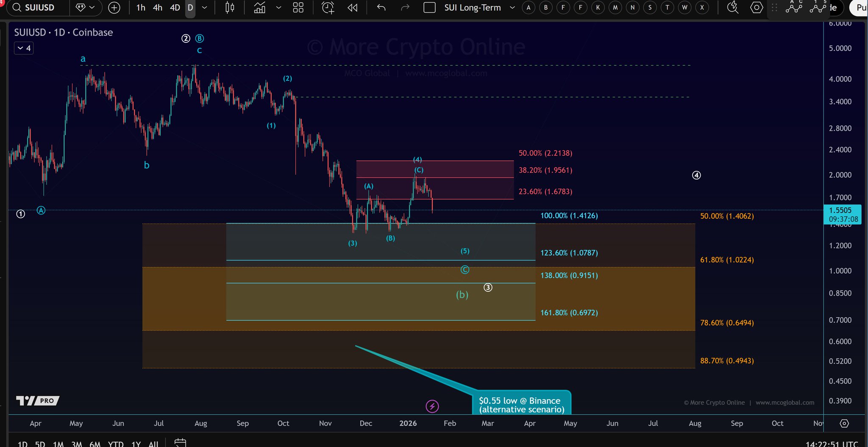Image resolution: width=868 pixels, height=447 pixels.
Task: Select the 100.00% (1.4126) fib label
Action: [x=569, y=215]
